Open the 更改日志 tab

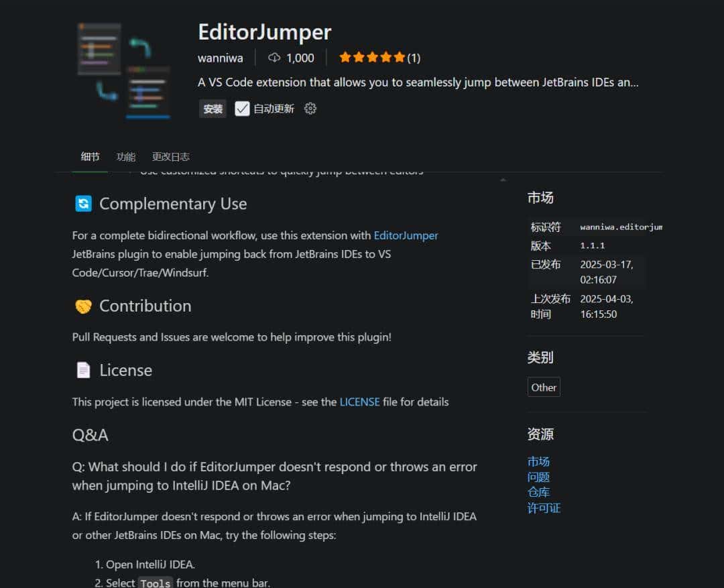click(172, 156)
